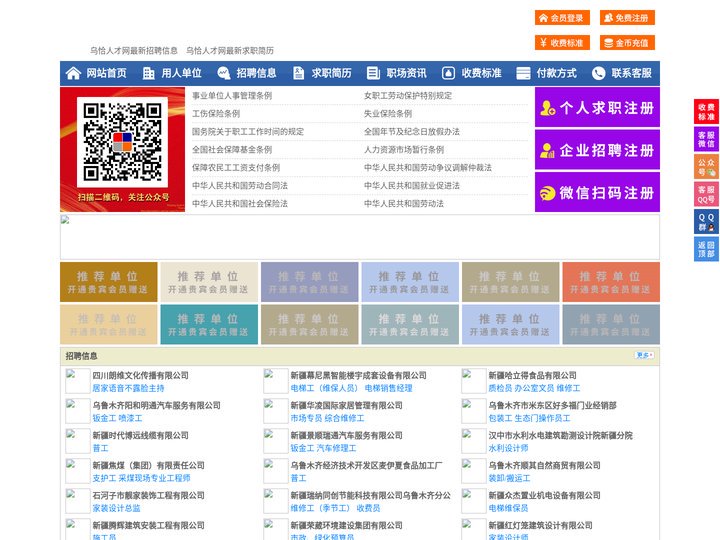Image resolution: width=720 pixels, height=540 pixels.
Task: Open 事业单位人事管理条例 link
Action: point(232,96)
